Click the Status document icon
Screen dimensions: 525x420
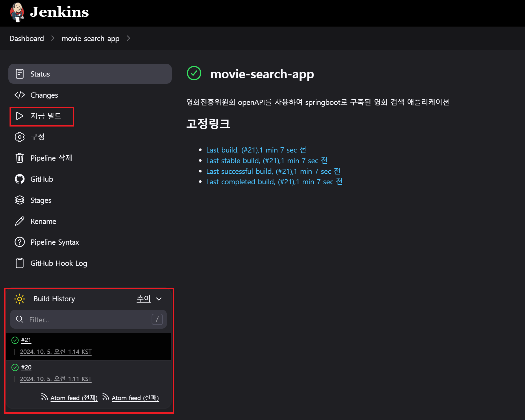point(20,74)
